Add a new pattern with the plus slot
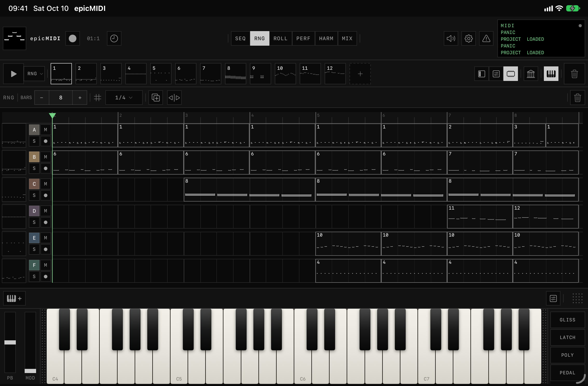The image size is (588, 386). click(x=360, y=74)
